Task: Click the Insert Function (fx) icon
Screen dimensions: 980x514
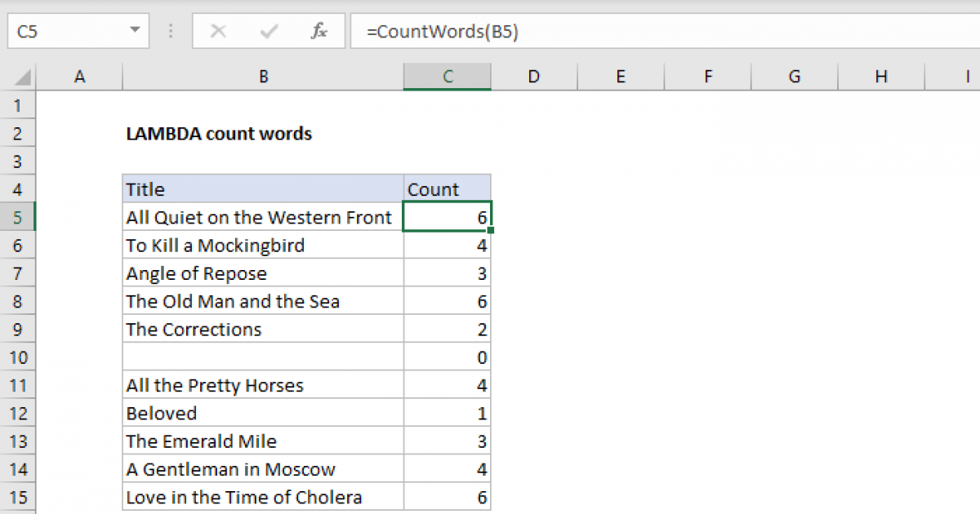Action: tap(318, 31)
